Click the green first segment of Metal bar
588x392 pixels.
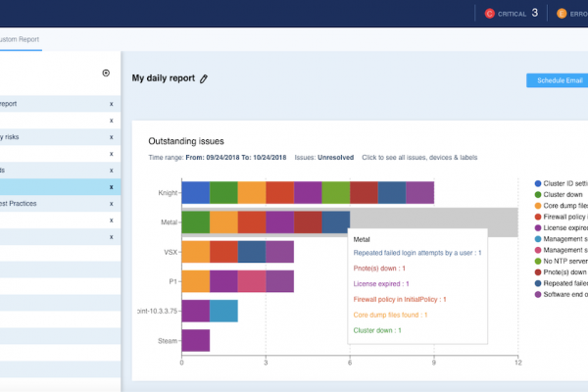196,222
